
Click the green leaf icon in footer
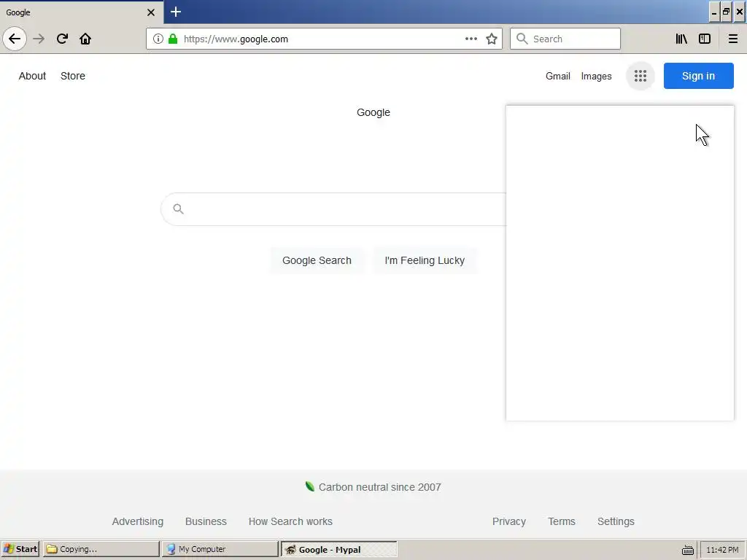click(x=309, y=486)
